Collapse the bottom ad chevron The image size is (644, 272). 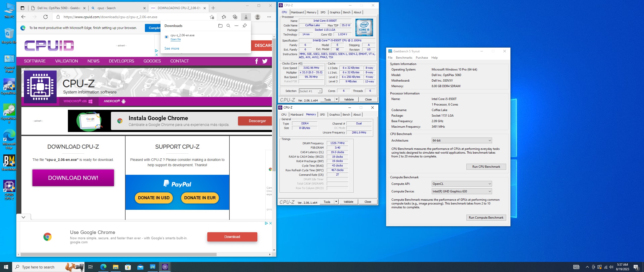pos(23,217)
